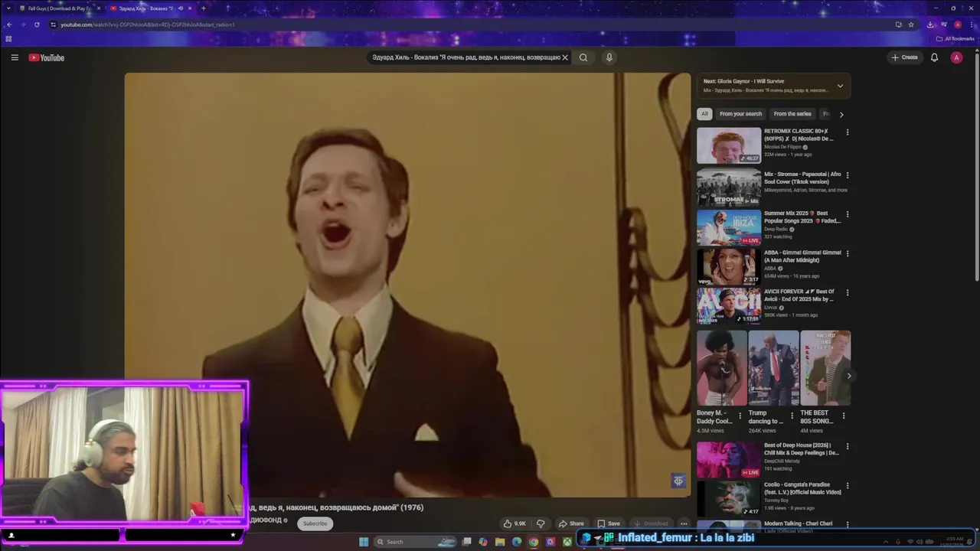Click the video player to pause
This screenshot has width=980, height=551.
[407, 285]
